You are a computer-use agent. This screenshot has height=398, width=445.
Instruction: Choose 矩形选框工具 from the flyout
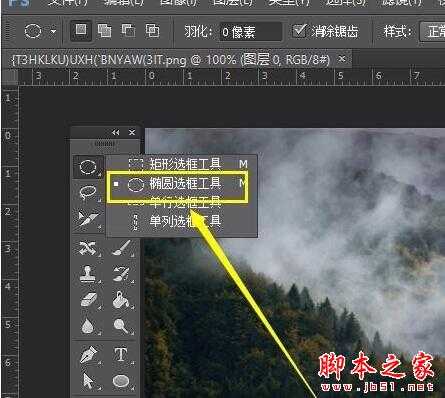tap(182, 164)
